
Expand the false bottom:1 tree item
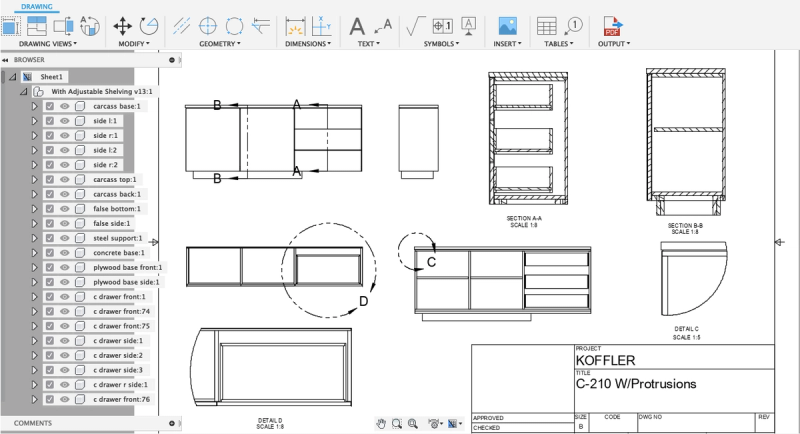pos(34,209)
